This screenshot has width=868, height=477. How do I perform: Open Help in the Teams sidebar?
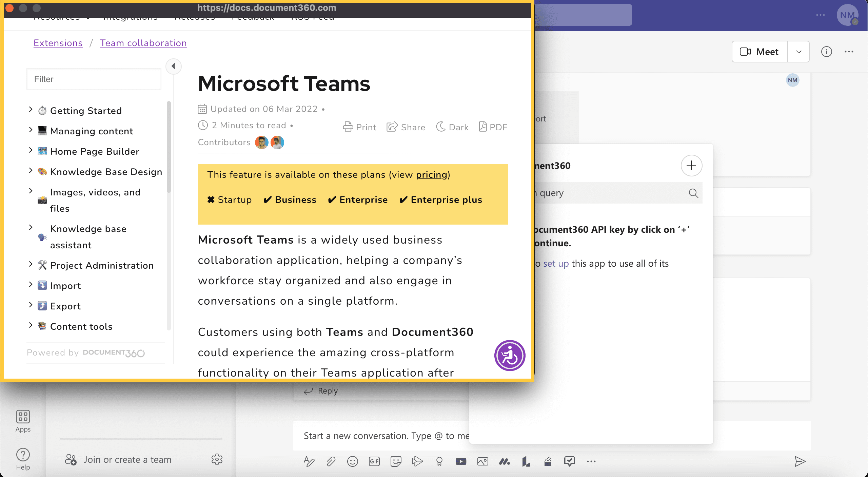click(x=23, y=459)
